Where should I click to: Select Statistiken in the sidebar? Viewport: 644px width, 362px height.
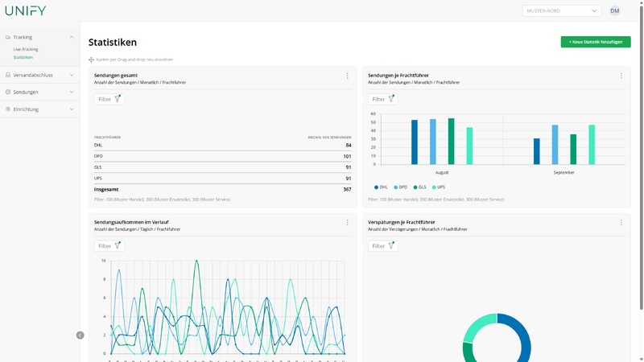(23, 57)
